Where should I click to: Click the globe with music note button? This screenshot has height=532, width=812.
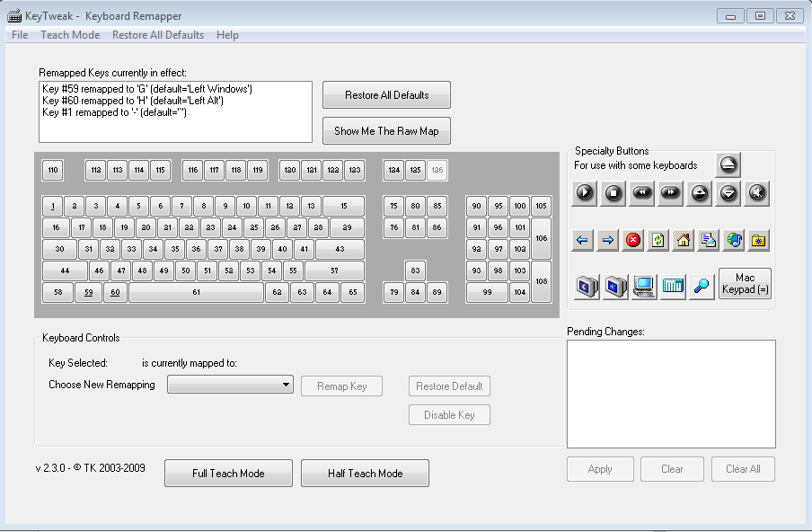(734, 240)
